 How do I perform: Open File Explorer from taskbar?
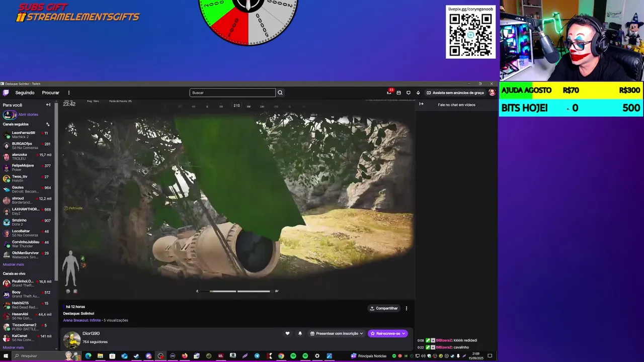[x=100, y=356]
